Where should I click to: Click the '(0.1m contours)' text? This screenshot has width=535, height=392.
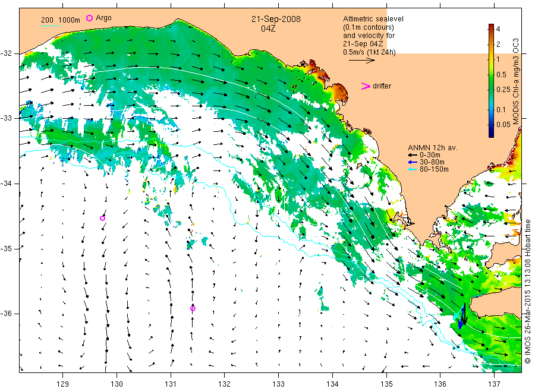point(368,27)
